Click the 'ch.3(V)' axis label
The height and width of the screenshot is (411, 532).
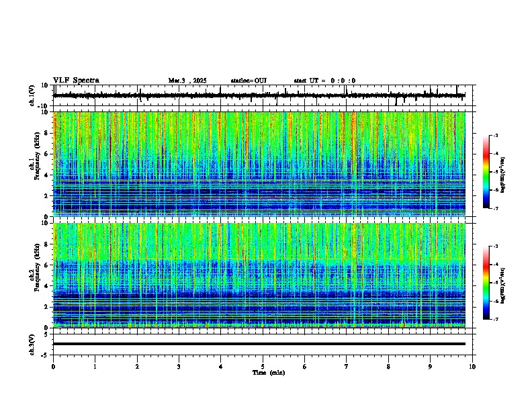click(x=32, y=345)
